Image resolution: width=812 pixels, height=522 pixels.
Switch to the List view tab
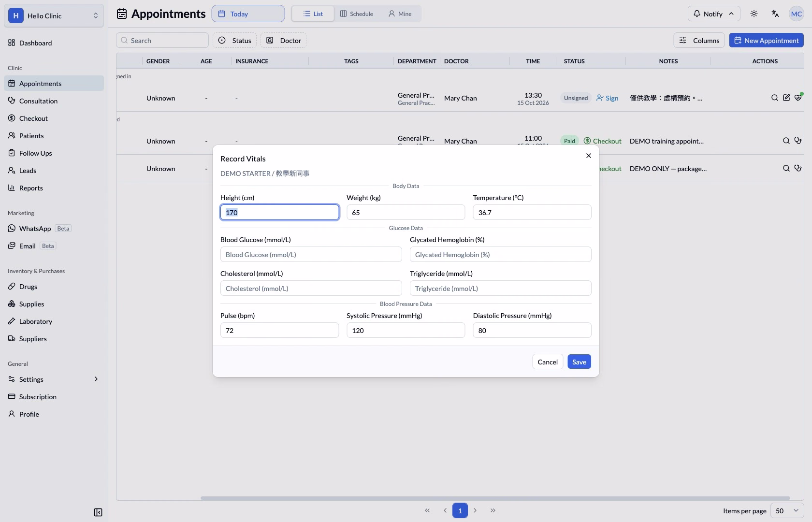pos(313,14)
